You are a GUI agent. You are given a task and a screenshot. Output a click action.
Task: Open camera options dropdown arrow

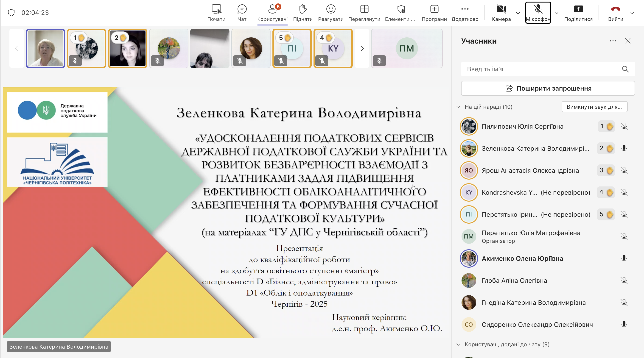point(518,13)
